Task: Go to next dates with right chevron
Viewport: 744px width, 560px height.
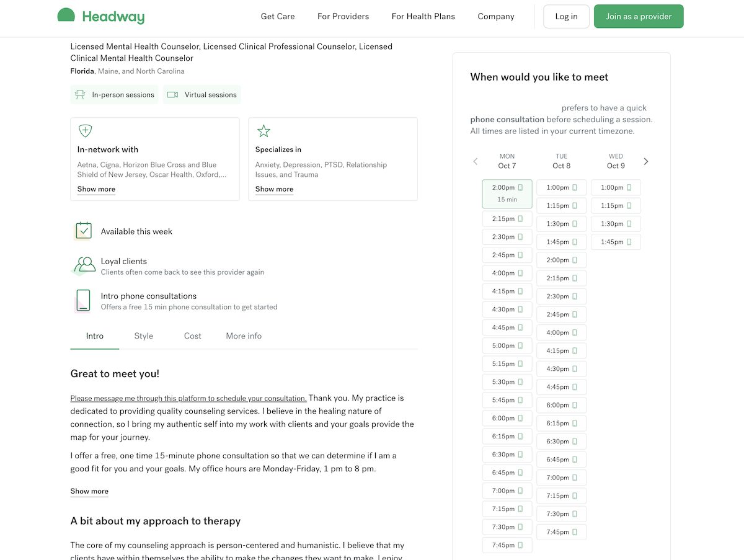Action: (646, 161)
